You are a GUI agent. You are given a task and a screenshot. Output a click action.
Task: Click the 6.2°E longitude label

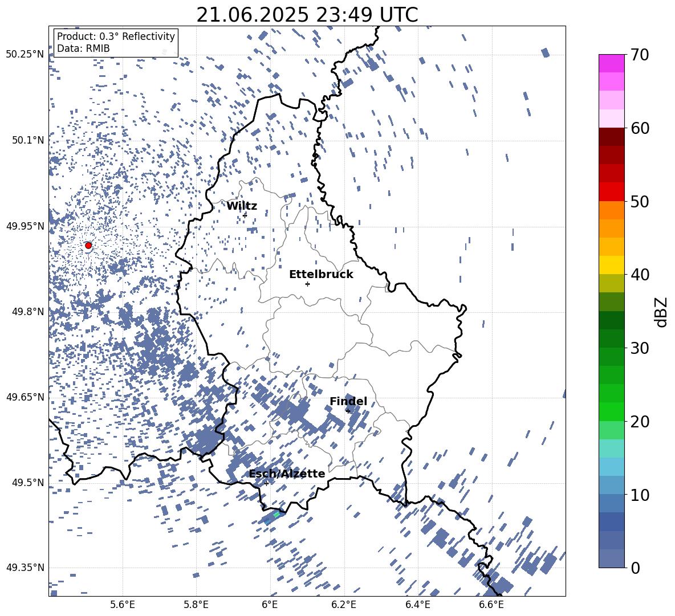pos(344,605)
